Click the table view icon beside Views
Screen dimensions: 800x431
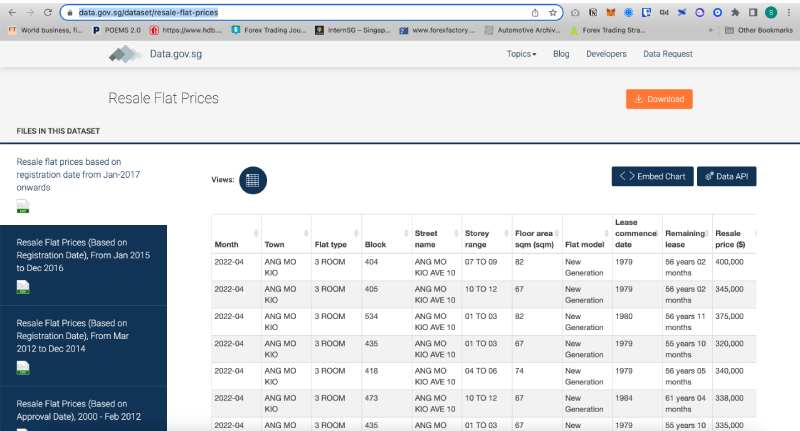click(x=253, y=180)
